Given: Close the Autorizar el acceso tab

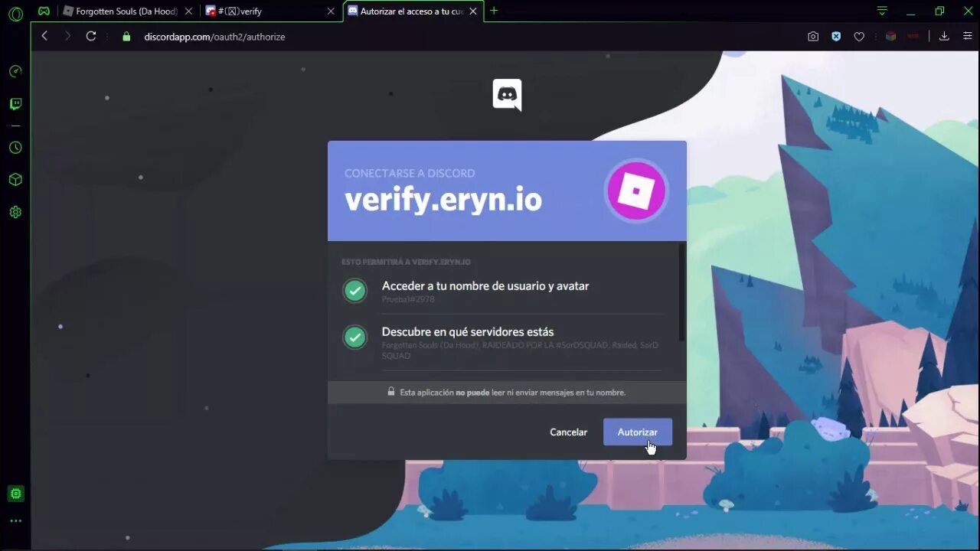Looking at the screenshot, I should tap(473, 11).
